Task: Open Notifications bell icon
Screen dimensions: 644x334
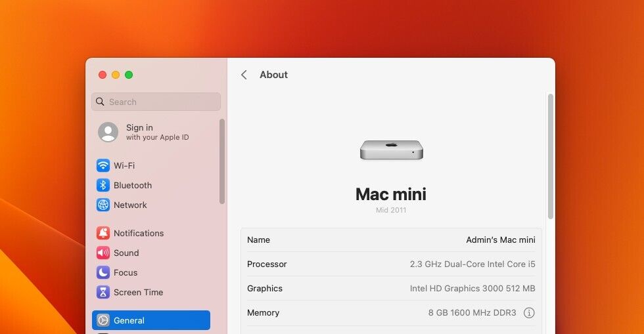Action: click(x=103, y=233)
